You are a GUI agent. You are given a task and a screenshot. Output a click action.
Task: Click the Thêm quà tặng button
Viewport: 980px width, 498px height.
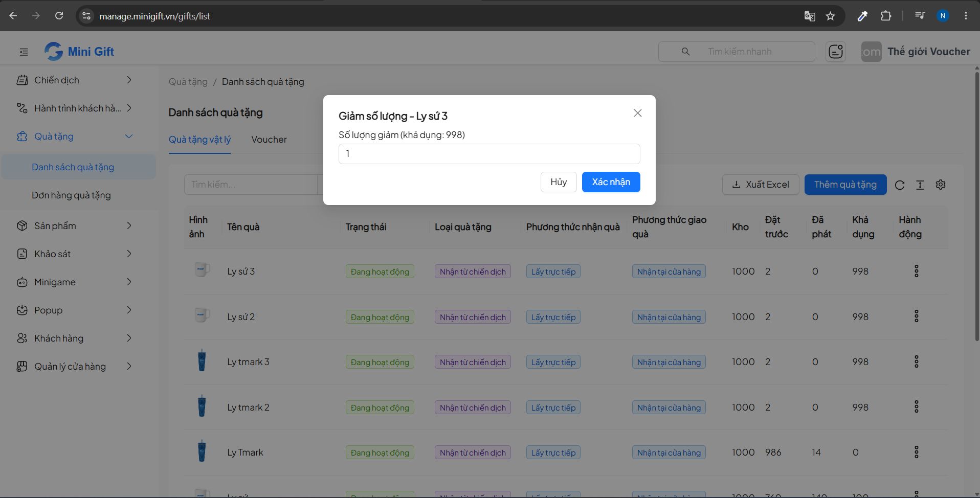tap(845, 185)
